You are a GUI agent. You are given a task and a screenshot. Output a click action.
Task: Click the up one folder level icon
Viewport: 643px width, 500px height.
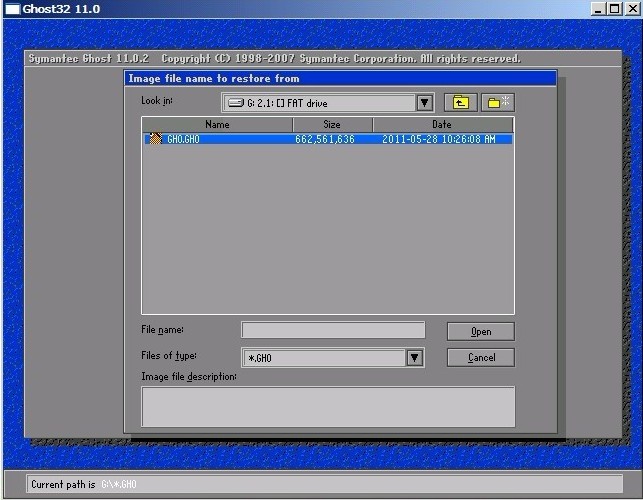tap(461, 103)
